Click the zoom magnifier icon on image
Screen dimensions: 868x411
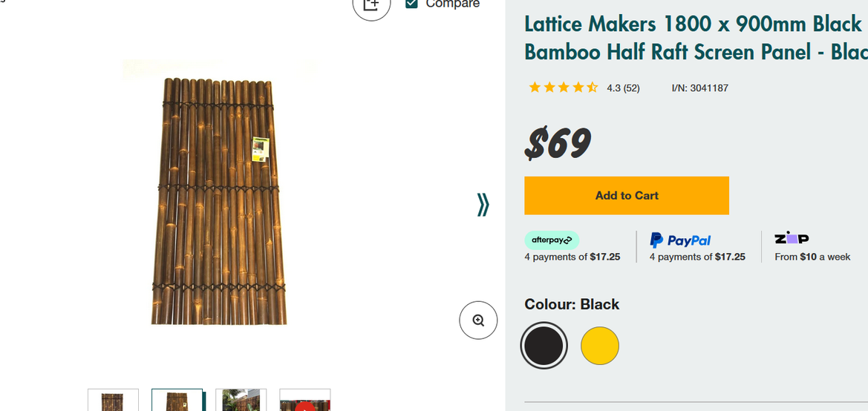478,320
